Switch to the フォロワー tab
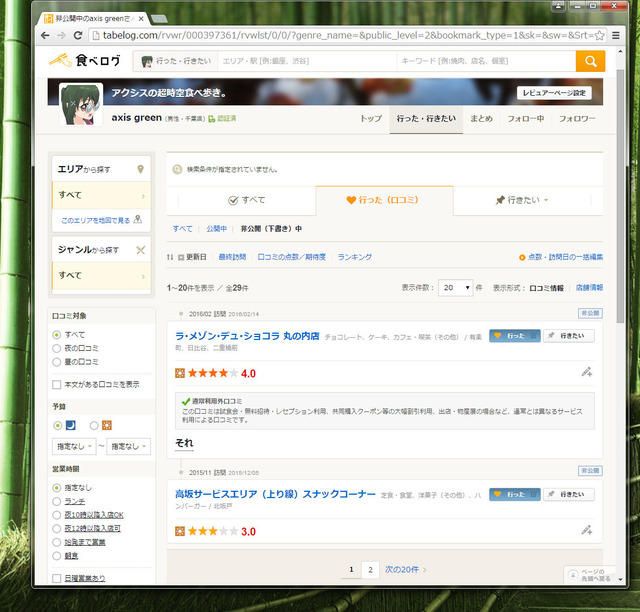Screen dimensions: 640x612 (x=577, y=119)
